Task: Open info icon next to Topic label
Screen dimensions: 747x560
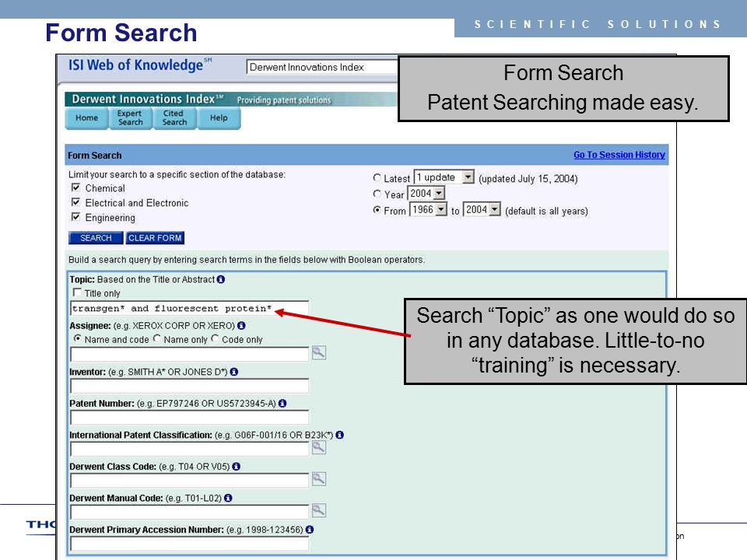Action: pyautogui.click(x=220, y=279)
